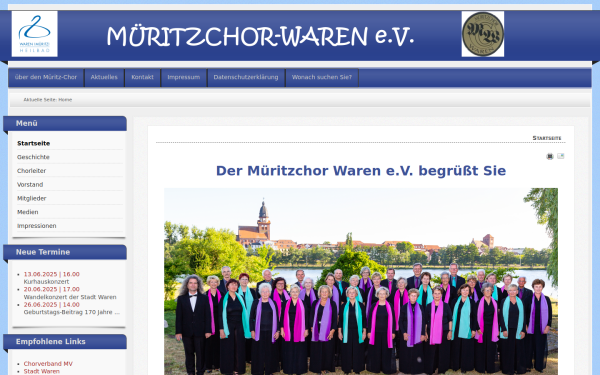Click the heading 'Der Müritzchor Waren e.V. begrüßt Sie'
Image resolution: width=600 pixels, height=375 pixels.
(x=361, y=171)
